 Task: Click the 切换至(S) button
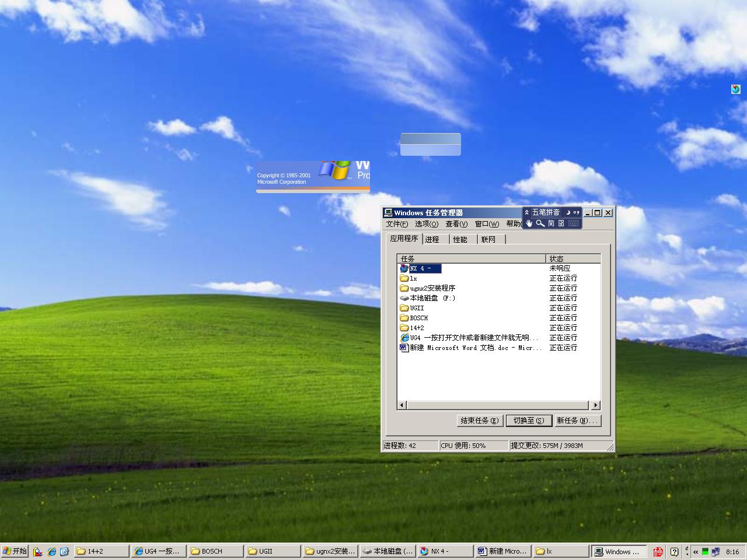coord(529,421)
